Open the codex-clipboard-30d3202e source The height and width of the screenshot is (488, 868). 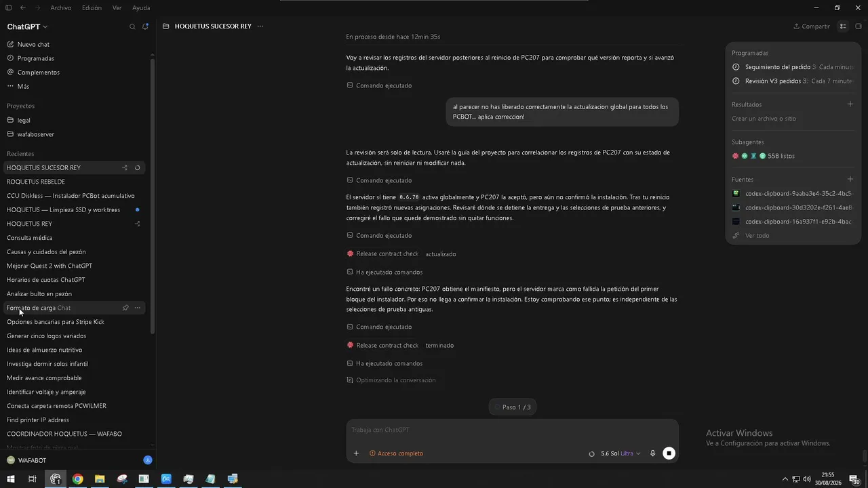(793, 207)
